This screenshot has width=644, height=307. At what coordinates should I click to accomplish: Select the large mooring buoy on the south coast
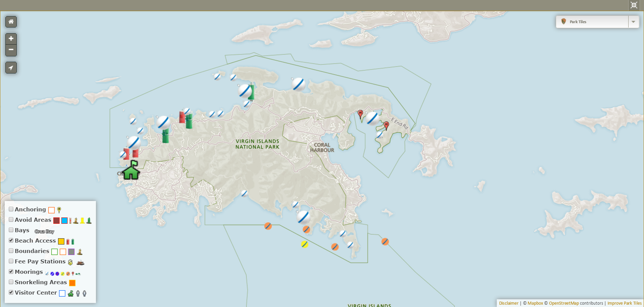pyautogui.click(x=304, y=217)
